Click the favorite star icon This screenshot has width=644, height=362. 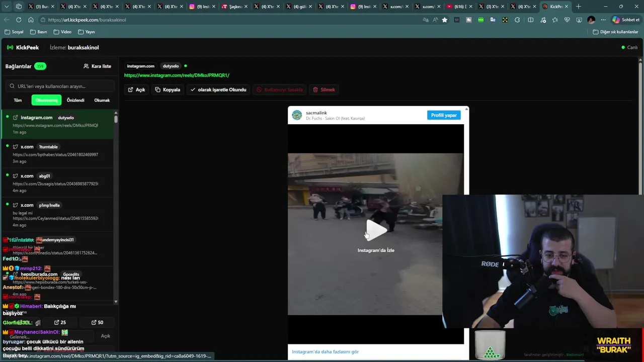(x=445, y=20)
